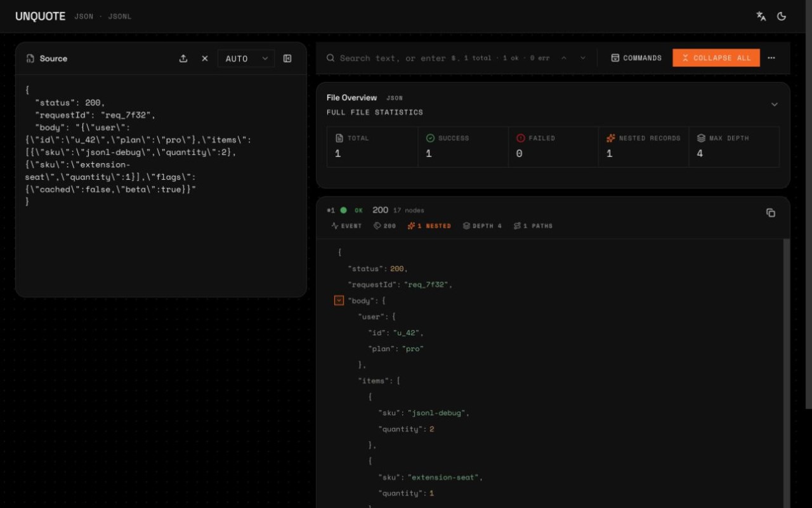This screenshot has width=812, height=508.
Task: Click the TOTAL stat card
Action: (x=372, y=147)
